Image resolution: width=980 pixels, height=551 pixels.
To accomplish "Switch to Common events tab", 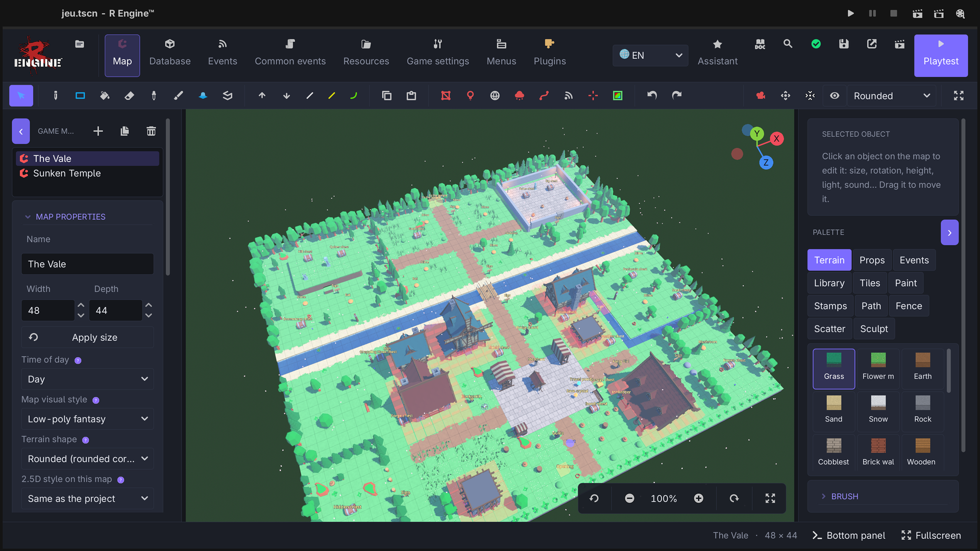I will tap(290, 55).
